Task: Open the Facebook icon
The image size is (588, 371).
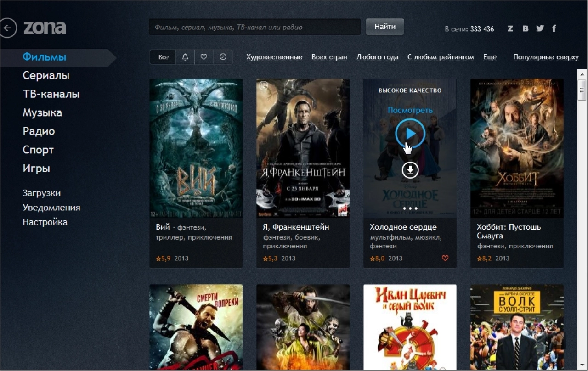Action: [x=554, y=28]
